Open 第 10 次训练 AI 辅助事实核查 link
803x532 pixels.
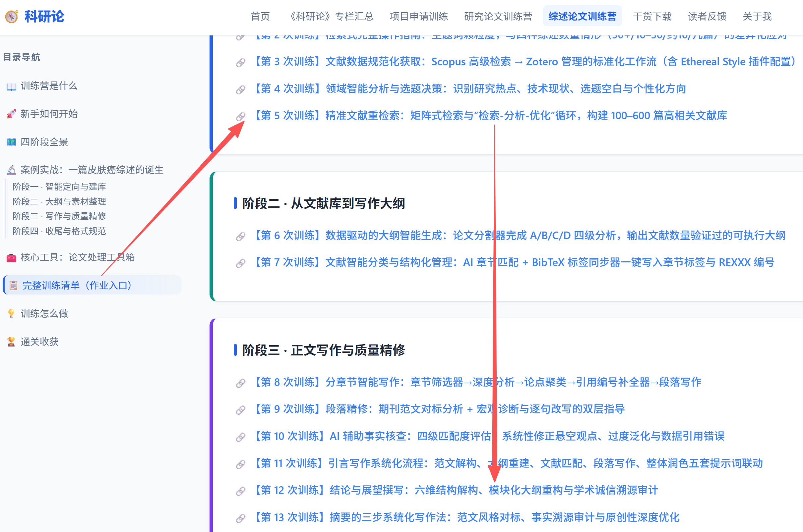point(489,436)
